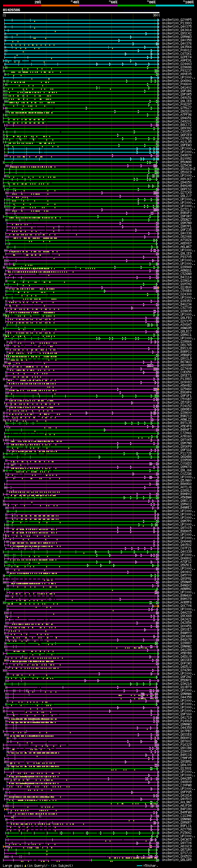The width and height of the screenshot is (197, 868).
Task: Select hit label UniRef100_Q2PET4
Action: (177, 57)
